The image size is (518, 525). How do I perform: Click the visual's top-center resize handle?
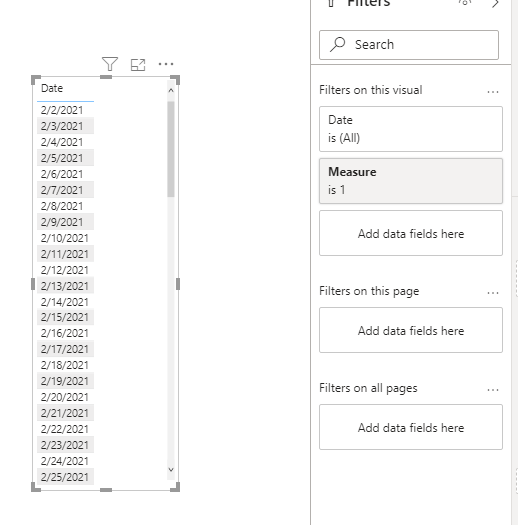point(106,77)
